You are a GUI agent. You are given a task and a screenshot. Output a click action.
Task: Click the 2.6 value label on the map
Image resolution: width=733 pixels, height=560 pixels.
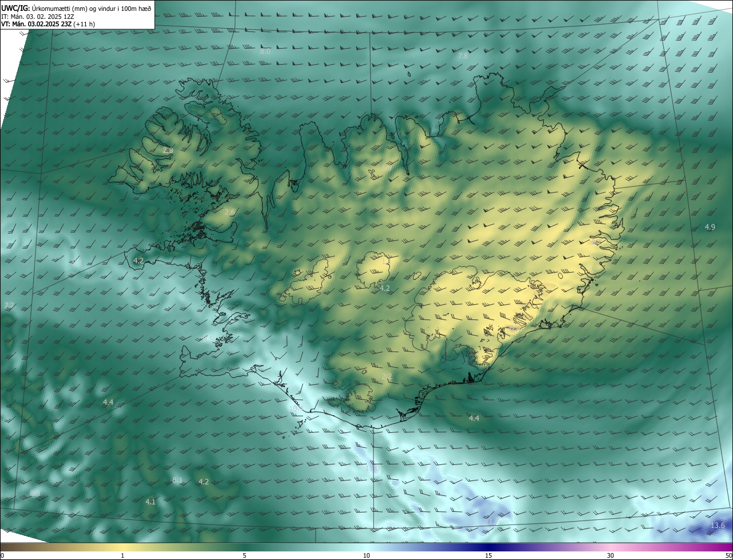coord(230,212)
